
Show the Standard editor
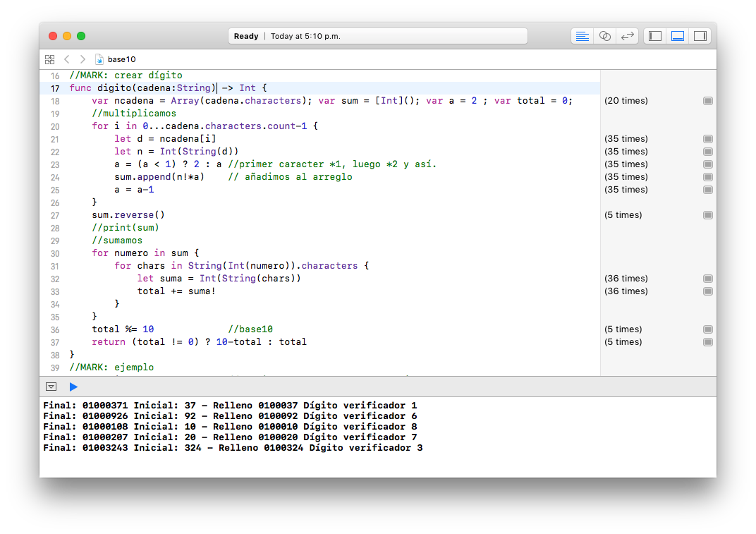(582, 36)
